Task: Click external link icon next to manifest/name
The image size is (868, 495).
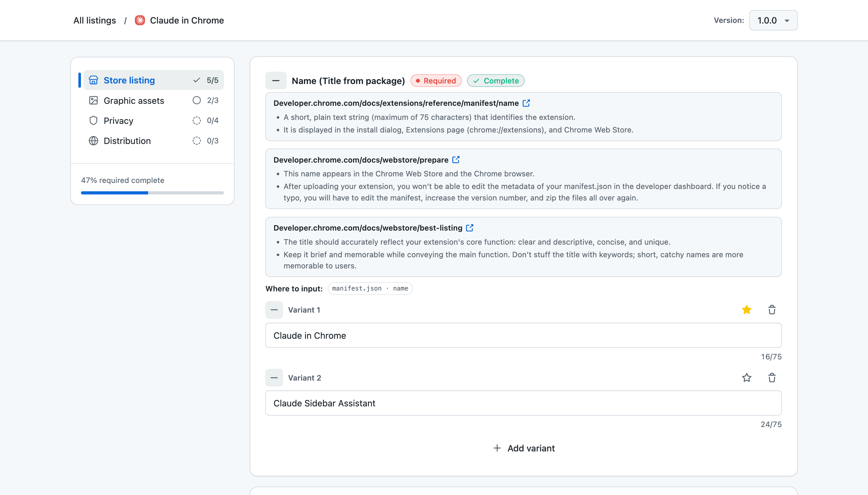Action: tap(526, 103)
